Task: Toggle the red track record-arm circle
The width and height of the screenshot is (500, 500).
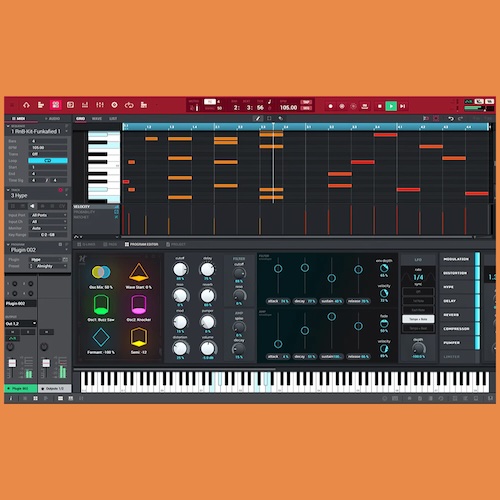Action: [x=60, y=190]
